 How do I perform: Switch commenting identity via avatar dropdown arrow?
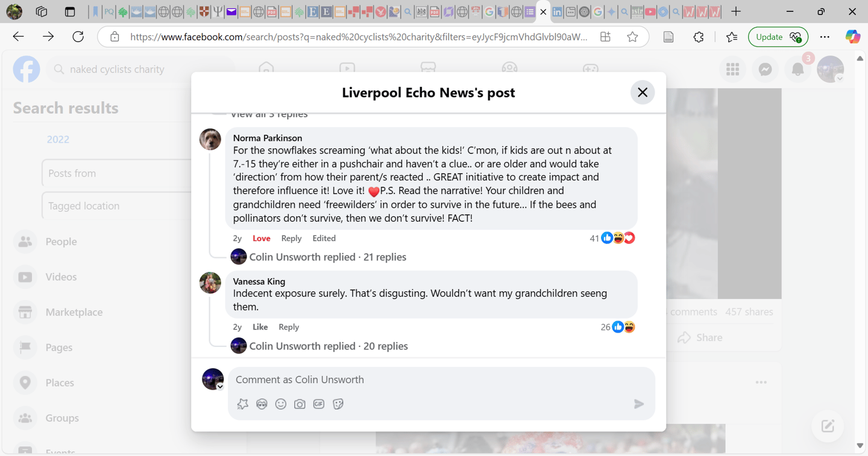pos(221,387)
